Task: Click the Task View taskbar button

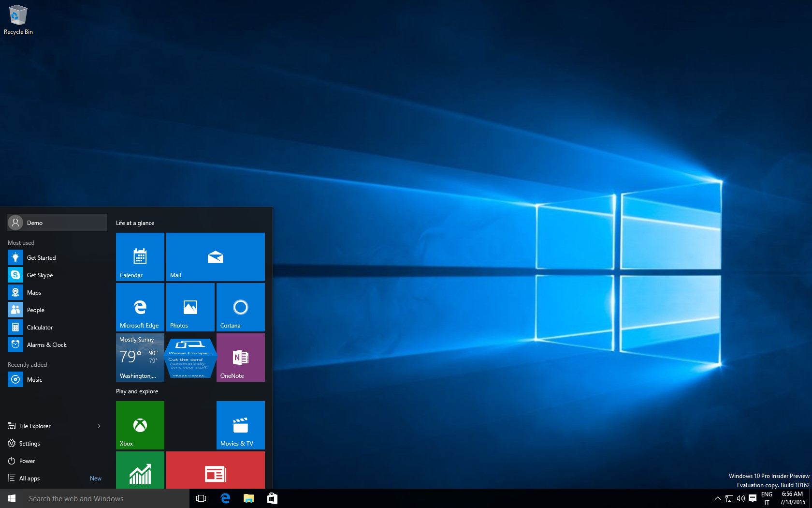Action: (x=201, y=498)
